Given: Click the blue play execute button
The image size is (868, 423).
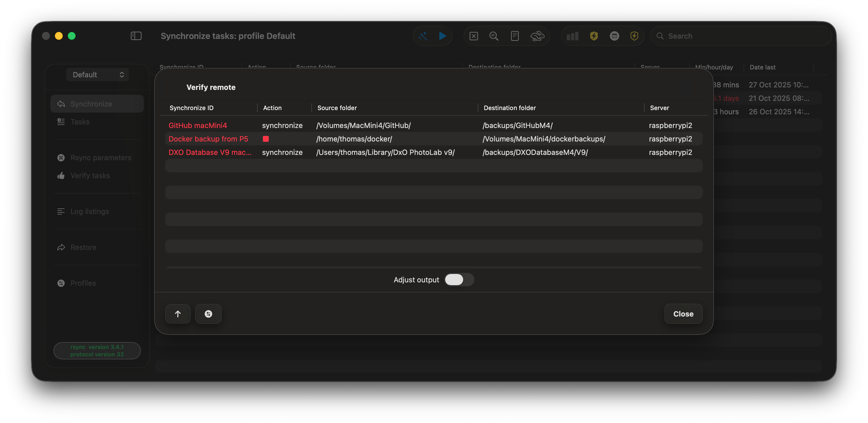Looking at the screenshot, I should 442,36.
